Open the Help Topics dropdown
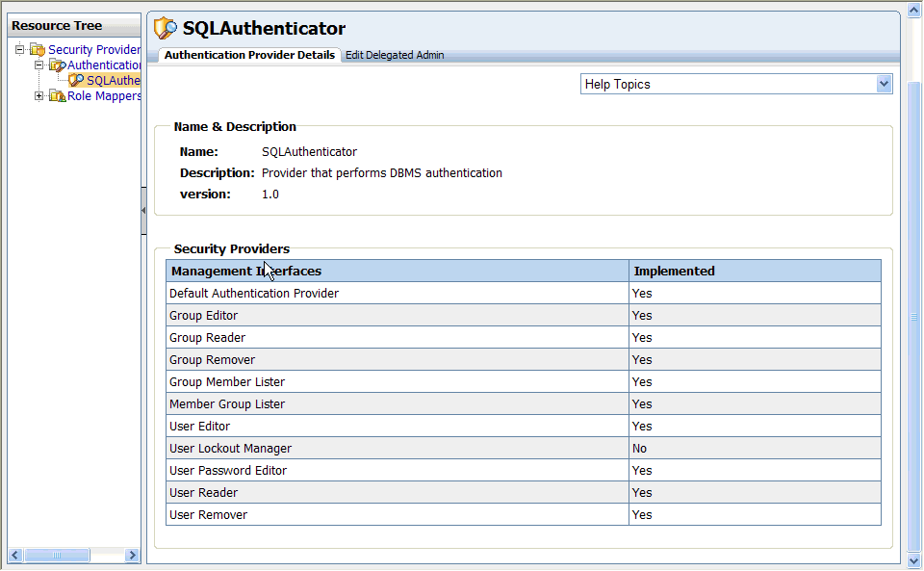Screen dimensions: 924x571 tap(884, 84)
